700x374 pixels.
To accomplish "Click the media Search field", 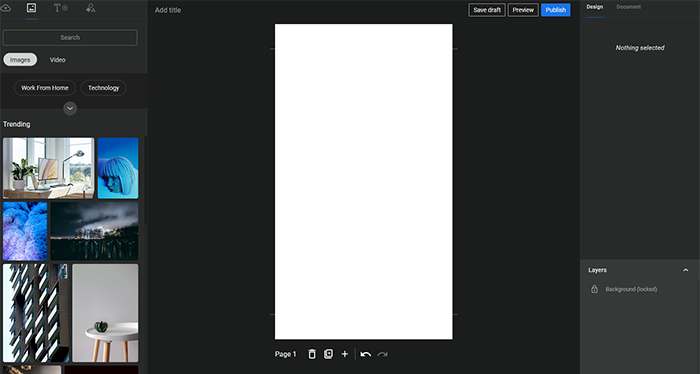I will click(x=70, y=37).
